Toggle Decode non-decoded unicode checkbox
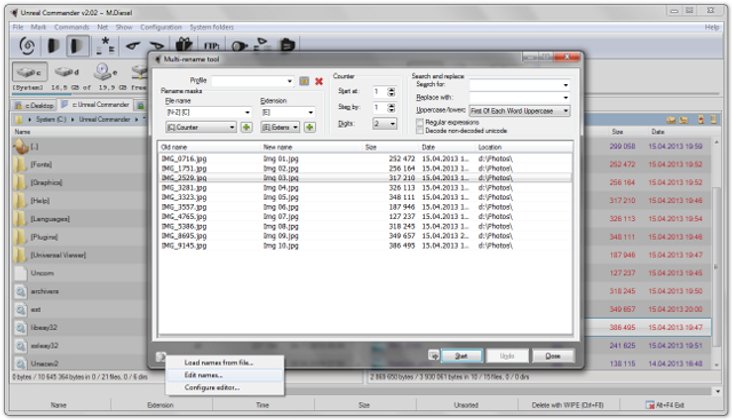 (x=420, y=129)
